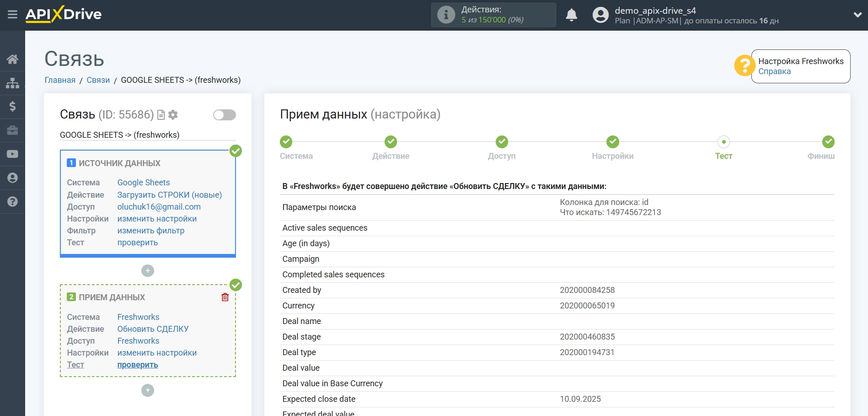Viewport: 868px width, 416px height.
Task: Click the question mark help icon in the sidebar
Action: (12, 202)
